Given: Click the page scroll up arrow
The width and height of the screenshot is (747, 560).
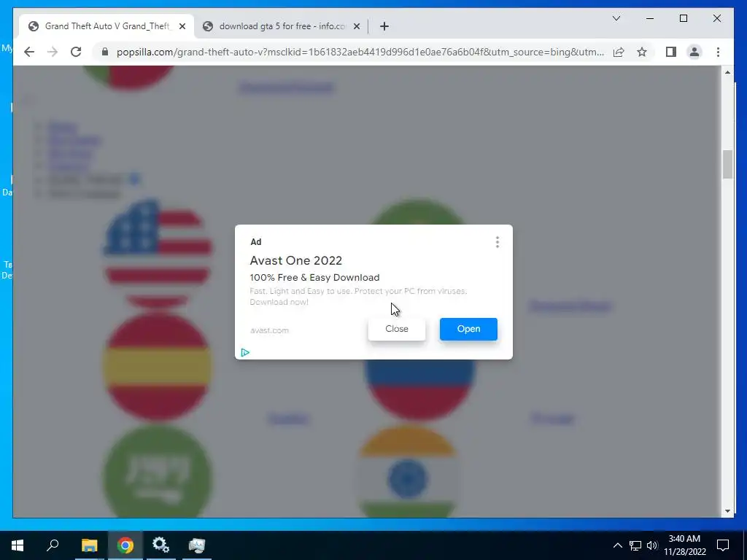Looking at the screenshot, I should [x=727, y=72].
